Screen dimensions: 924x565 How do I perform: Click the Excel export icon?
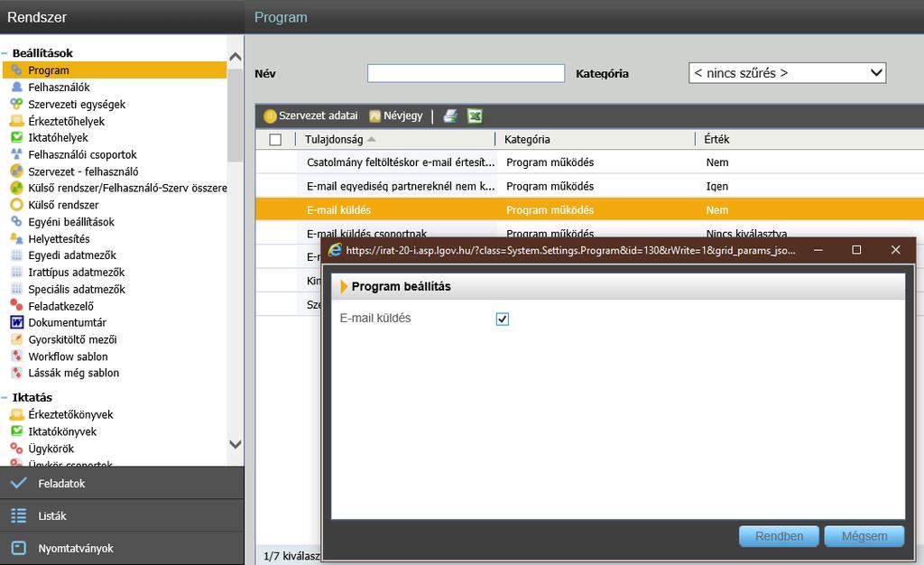coord(475,116)
